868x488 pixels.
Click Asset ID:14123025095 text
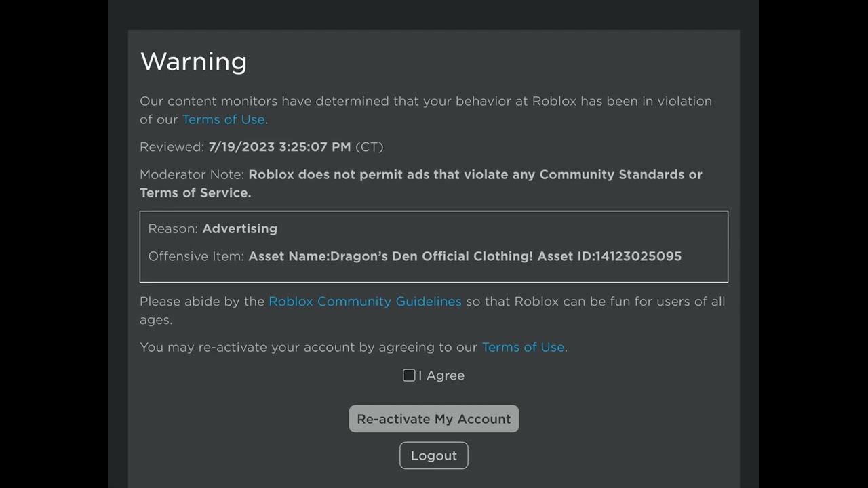(610, 256)
